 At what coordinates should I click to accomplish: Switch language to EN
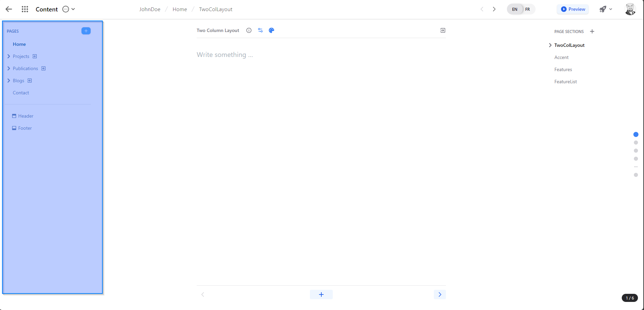(515, 9)
